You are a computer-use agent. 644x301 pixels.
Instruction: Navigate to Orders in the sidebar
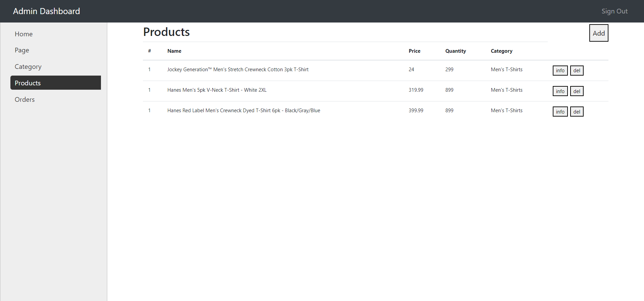[24, 99]
